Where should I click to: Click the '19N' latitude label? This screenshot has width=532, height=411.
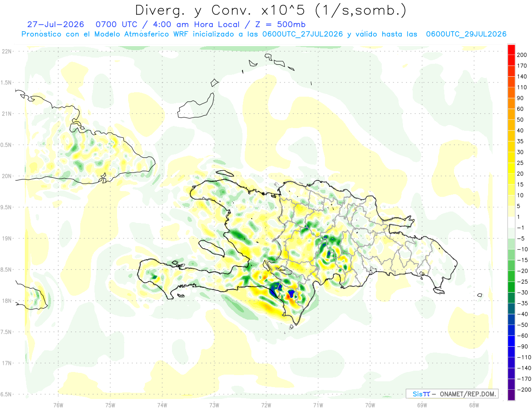(7, 238)
